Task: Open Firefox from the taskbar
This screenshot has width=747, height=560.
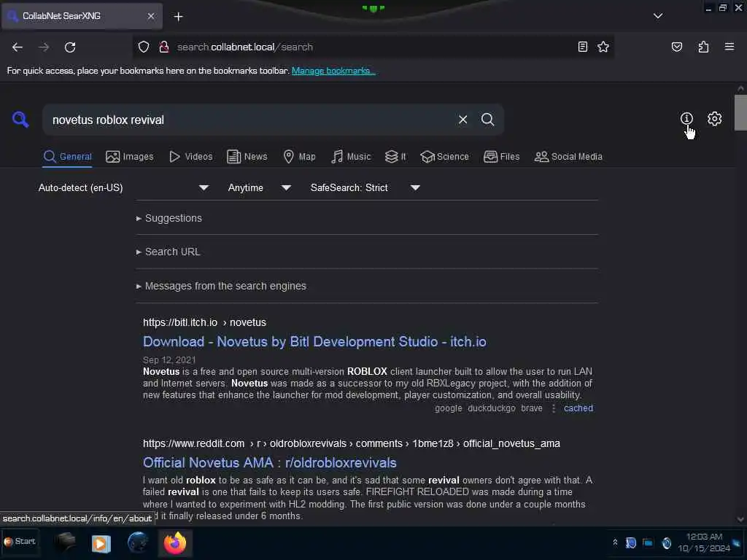Action: point(175,543)
